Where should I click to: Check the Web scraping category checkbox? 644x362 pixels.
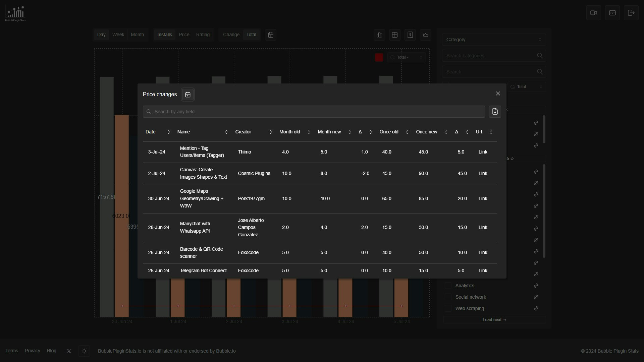pyautogui.click(x=448, y=309)
